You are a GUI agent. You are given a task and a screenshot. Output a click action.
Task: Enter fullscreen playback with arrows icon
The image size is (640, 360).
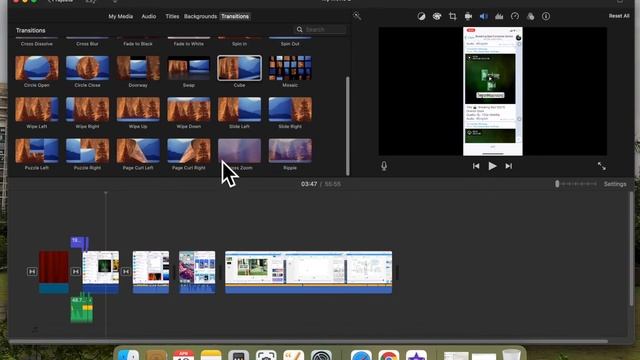[x=602, y=166]
